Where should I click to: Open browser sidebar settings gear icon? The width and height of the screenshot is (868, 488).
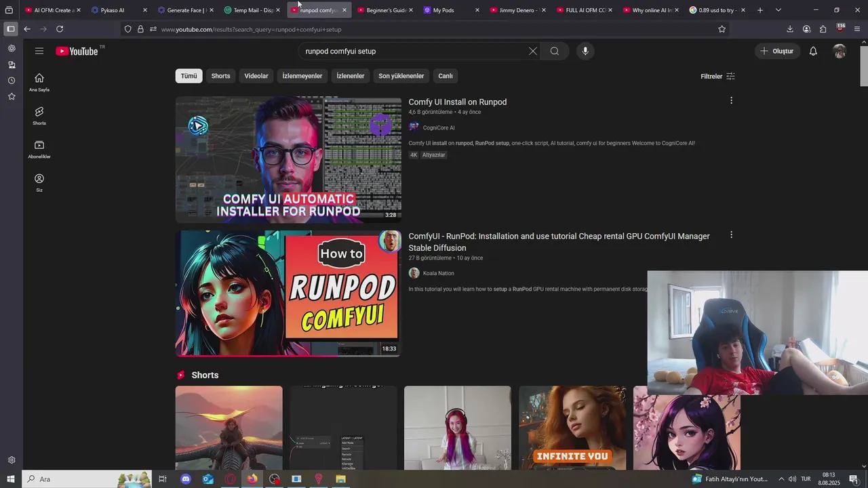12,460
